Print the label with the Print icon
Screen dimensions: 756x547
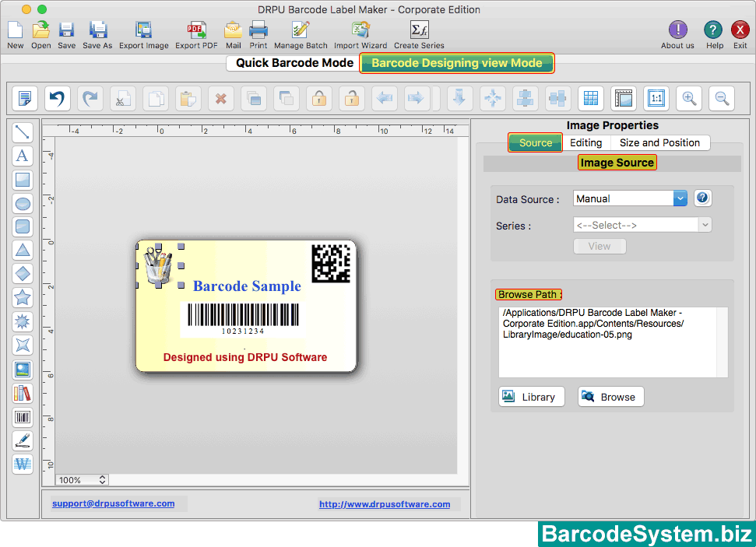tap(258, 35)
